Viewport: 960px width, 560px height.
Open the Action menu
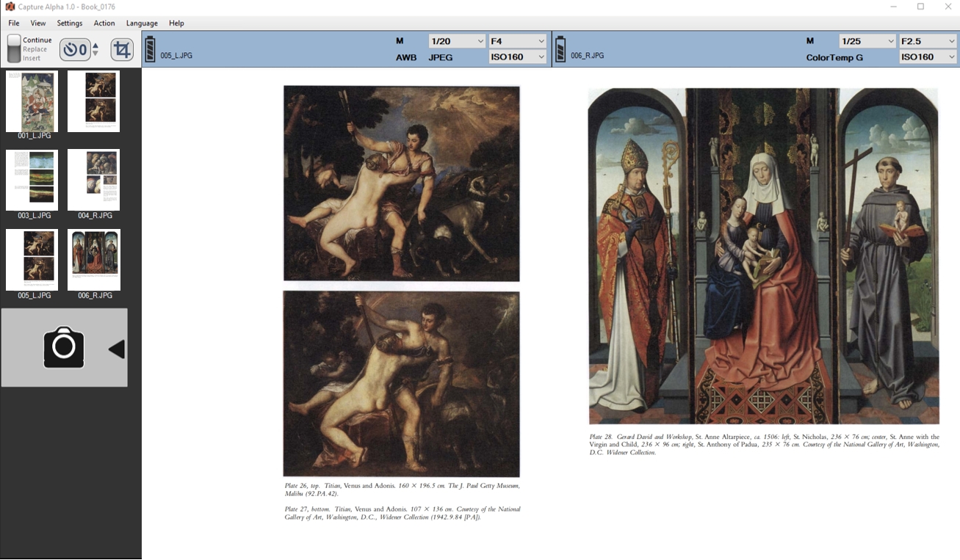coord(104,23)
